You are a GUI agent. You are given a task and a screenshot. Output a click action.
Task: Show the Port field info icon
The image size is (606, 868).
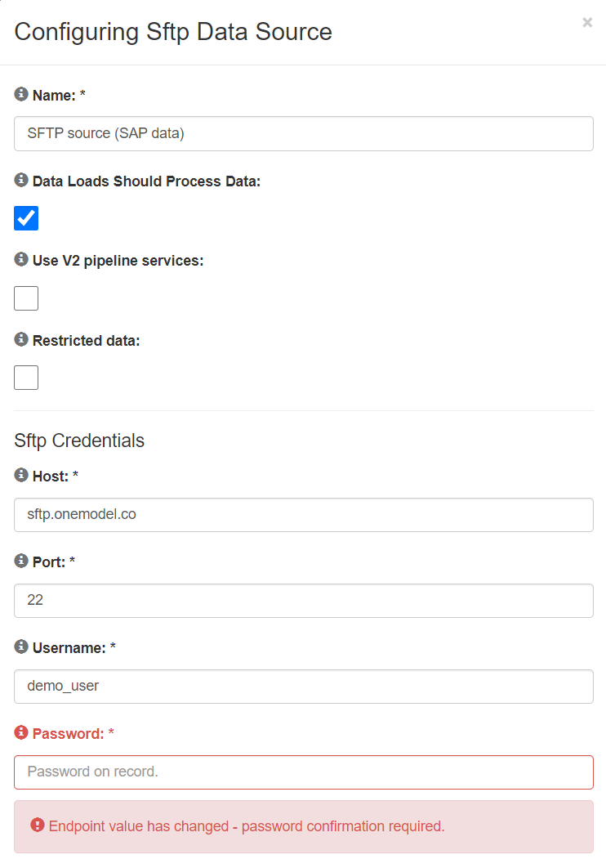click(x=21, y=560)
